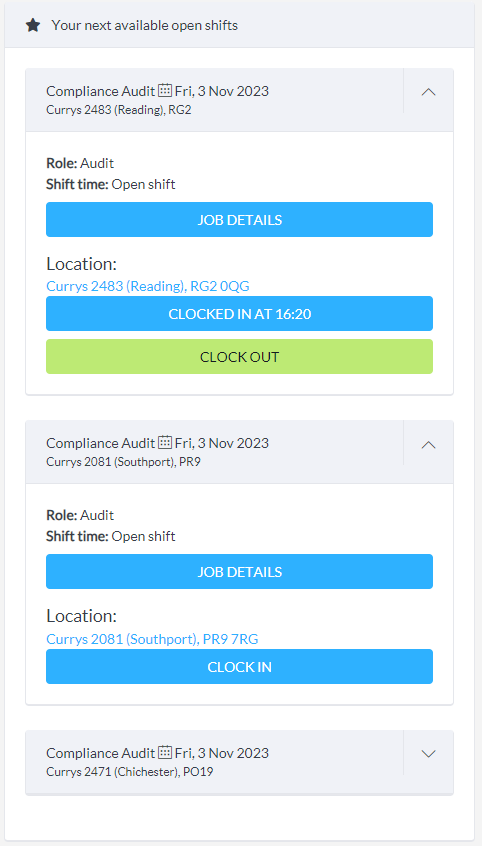
Task: Open Currys 2081 (Southport), PR9 7RG location link
Action: [152, 639]
